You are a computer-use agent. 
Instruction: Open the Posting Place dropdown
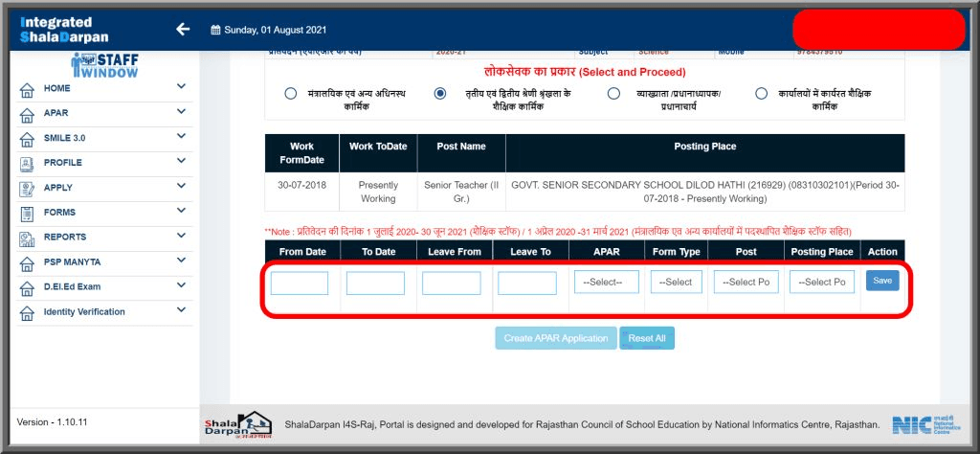[821, 283]
